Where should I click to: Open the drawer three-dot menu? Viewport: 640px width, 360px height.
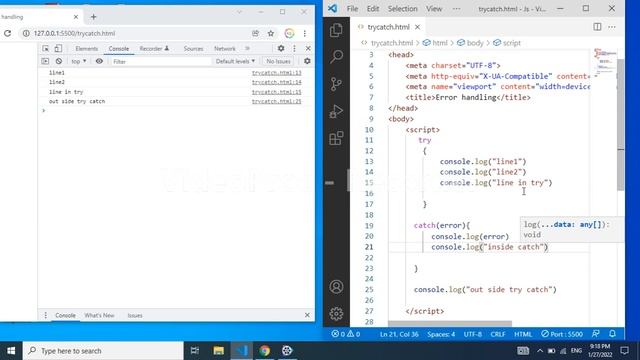coord(45,315)
